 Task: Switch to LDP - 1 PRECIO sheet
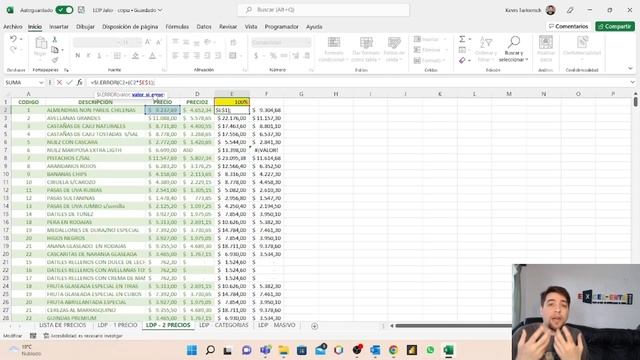pos(117,325)
